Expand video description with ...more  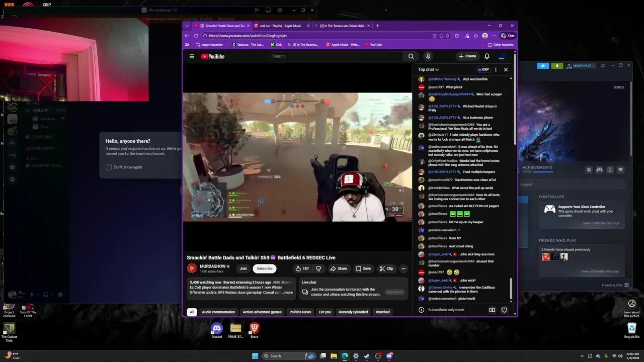pyautogui.click(x=287, y=293)
